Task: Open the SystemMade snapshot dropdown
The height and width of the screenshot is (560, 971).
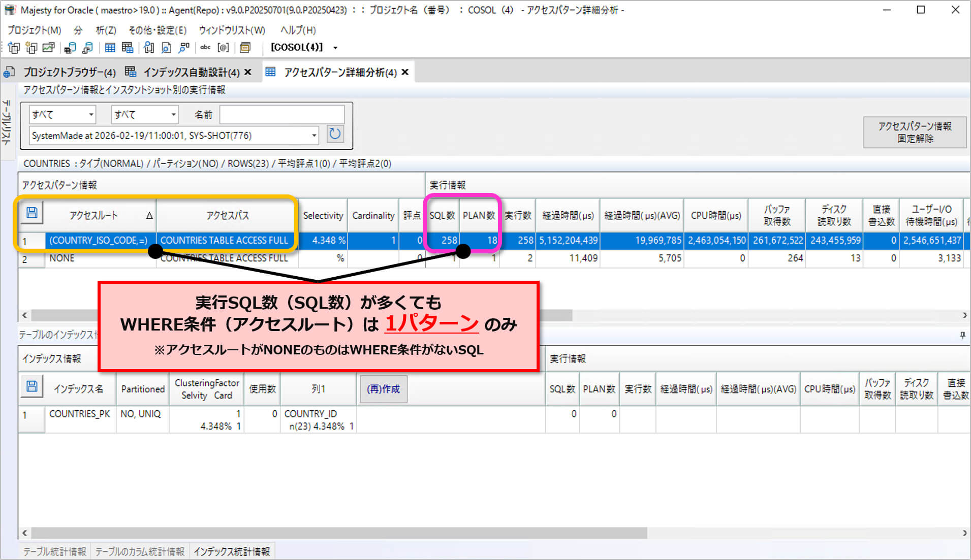Action: 174,136
